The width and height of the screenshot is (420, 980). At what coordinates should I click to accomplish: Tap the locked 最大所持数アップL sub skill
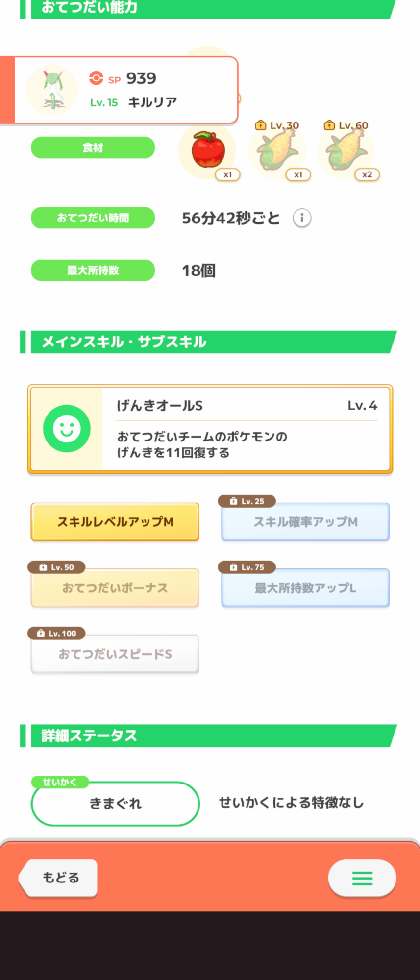(x=305, y=588)
